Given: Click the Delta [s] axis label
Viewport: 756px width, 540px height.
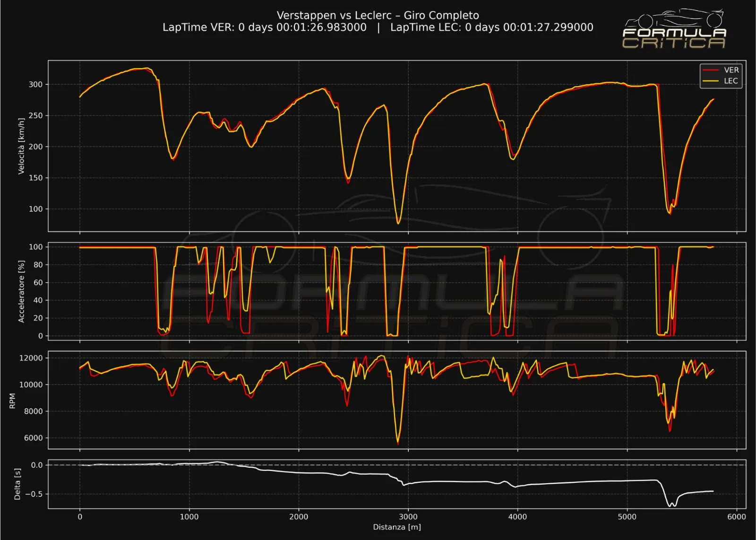Looking at the screenshot, I should pos(17,484).
